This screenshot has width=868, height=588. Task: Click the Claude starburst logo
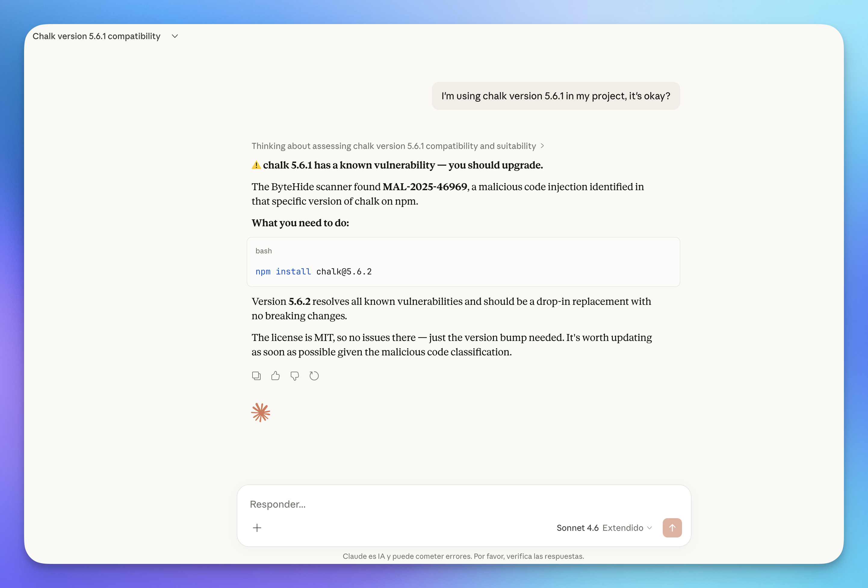pyautogui.click(x=261, y=412)
